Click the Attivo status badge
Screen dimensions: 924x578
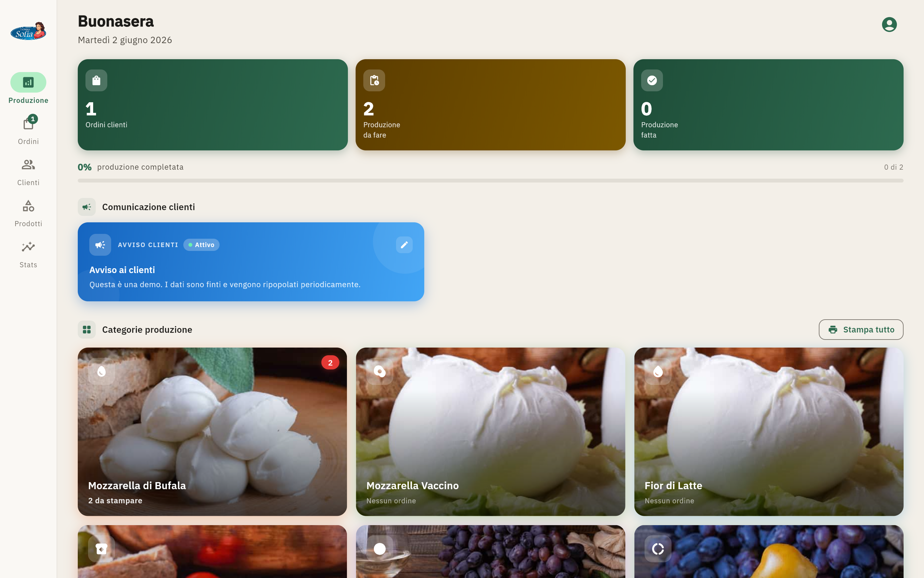[x=201, y=245]
